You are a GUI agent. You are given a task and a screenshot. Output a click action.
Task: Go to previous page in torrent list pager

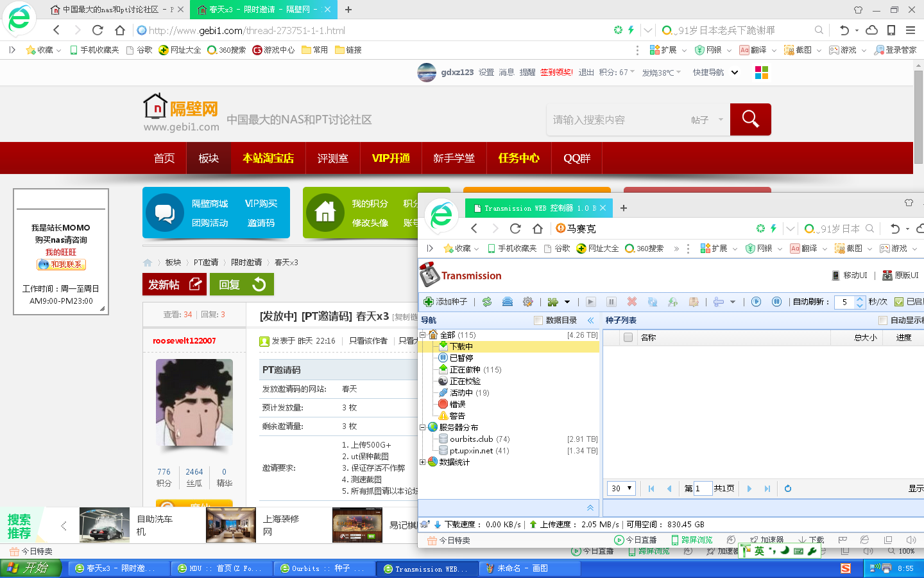(x=669, y=489)
